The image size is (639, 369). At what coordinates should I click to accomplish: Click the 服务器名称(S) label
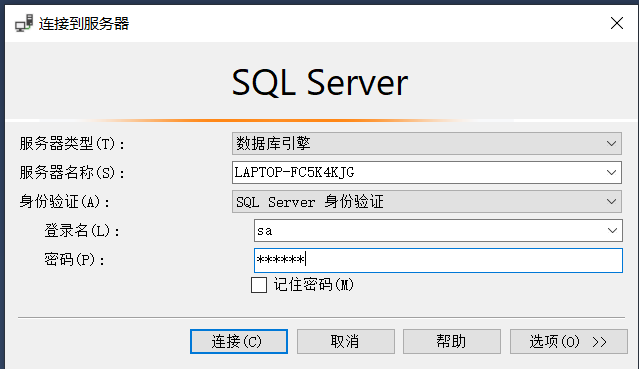pyautogui.click(x=72, y=172)
